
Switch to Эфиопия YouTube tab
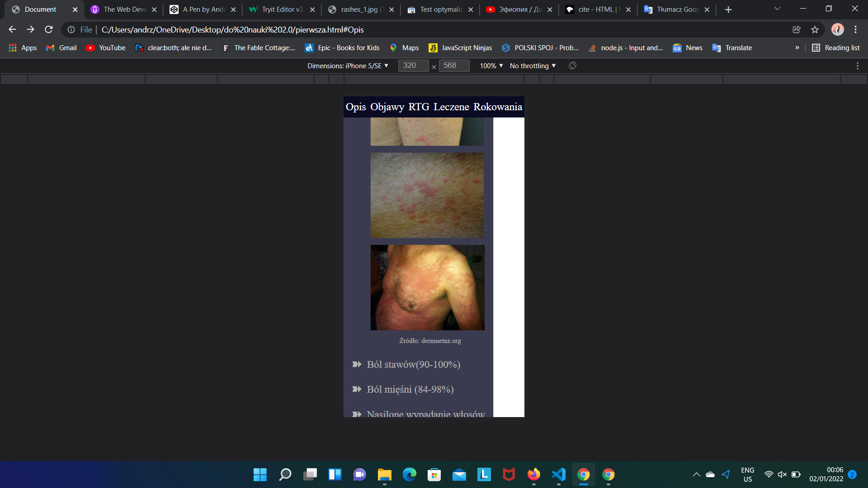519,9
